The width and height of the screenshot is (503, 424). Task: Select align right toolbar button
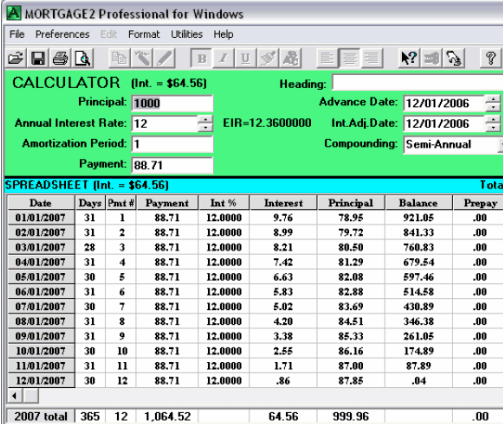coord(372,58)
